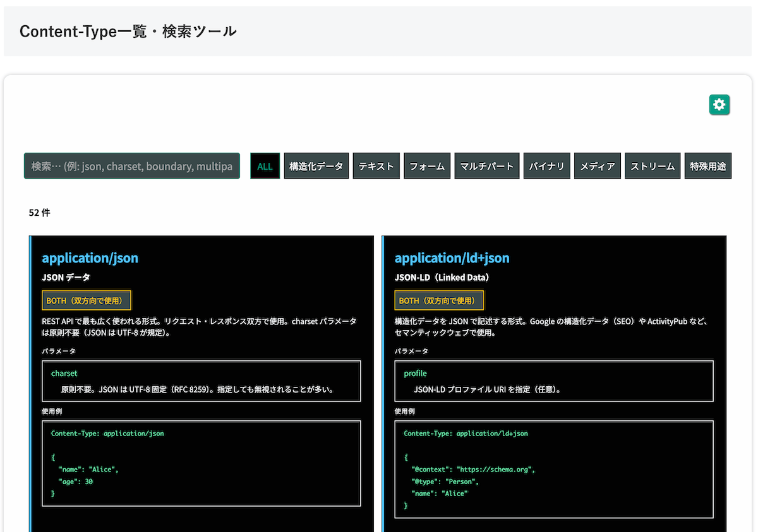Filter by バイナリ category
The width and height of the screenshot is (758, 532).
(x=546, y=165)
